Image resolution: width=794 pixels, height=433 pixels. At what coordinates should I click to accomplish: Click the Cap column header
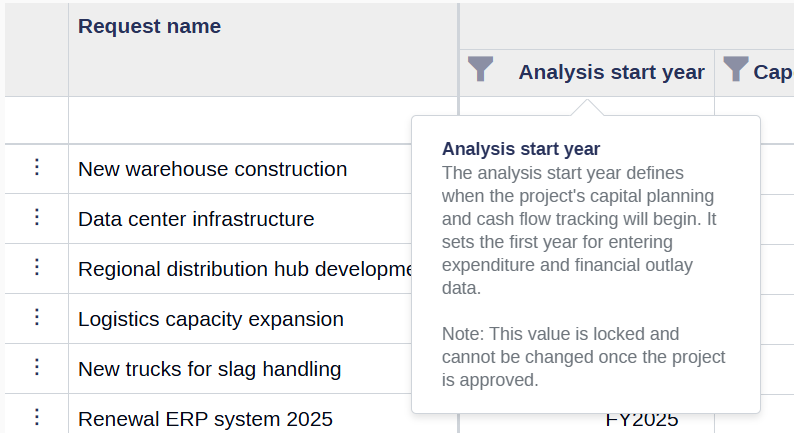773,72
